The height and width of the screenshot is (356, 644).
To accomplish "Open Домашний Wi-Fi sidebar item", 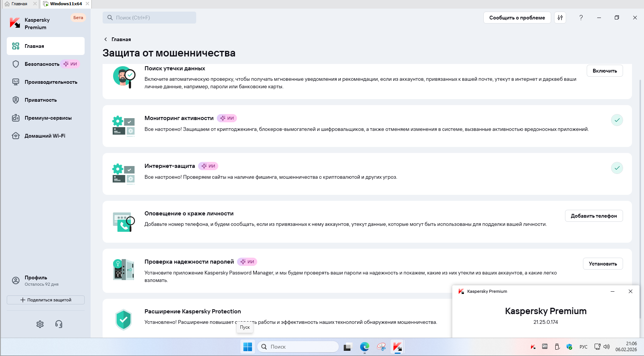I will click(x=46, y=136).
